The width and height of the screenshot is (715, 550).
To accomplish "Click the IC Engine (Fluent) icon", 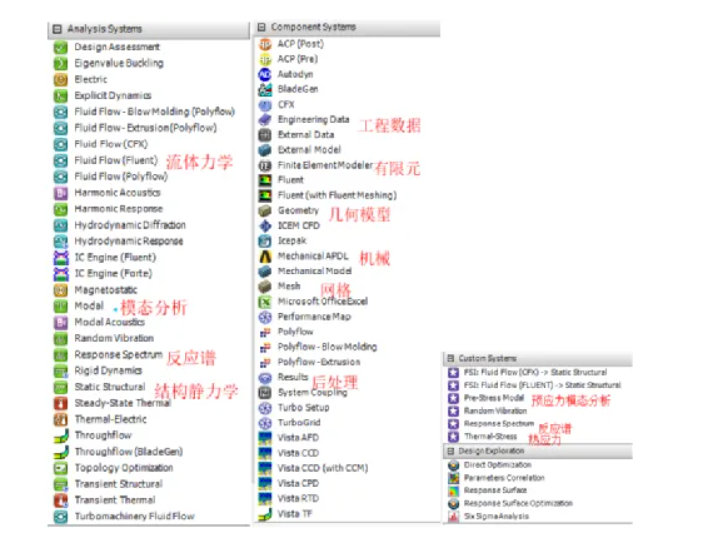I will 61,258.
